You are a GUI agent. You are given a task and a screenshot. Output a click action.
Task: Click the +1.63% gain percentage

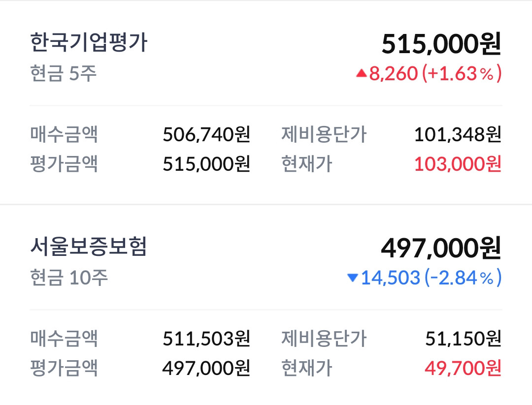click(x=462, y=74)
